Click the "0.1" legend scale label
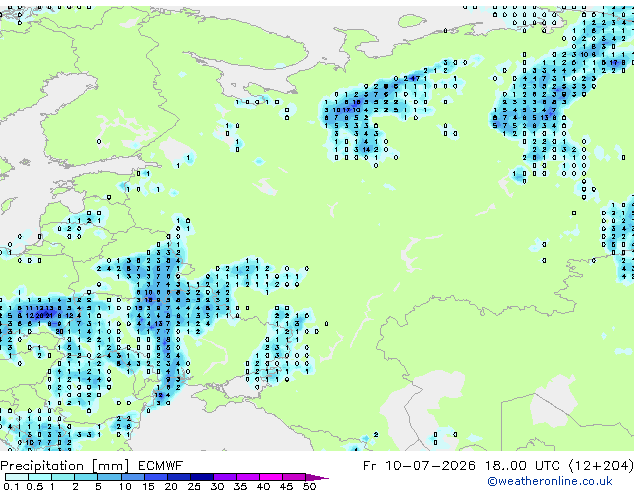The image size is (634, 490). [11, 486]
